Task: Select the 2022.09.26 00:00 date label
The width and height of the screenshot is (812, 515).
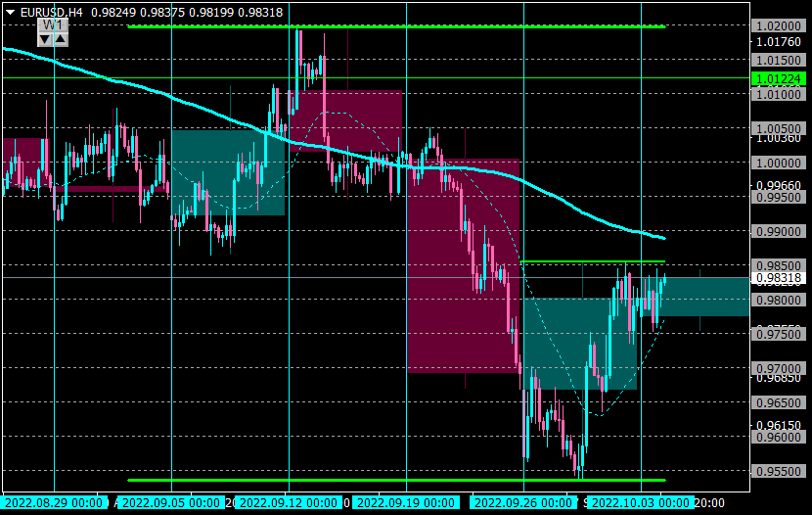Action: tap(523, 503)
